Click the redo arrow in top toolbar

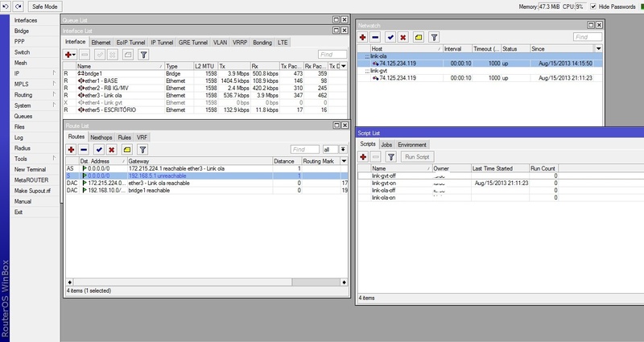[19, 6]
